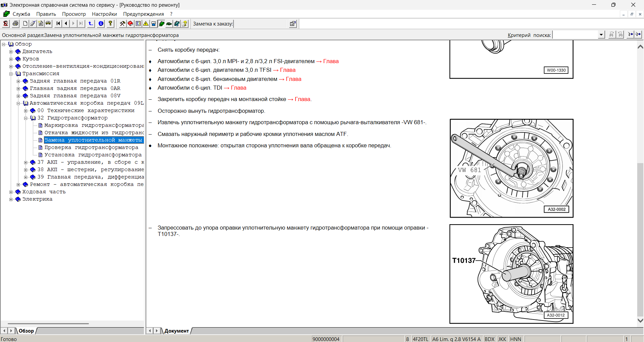Click the vertical scrollbar up arrow

point(640,47)
